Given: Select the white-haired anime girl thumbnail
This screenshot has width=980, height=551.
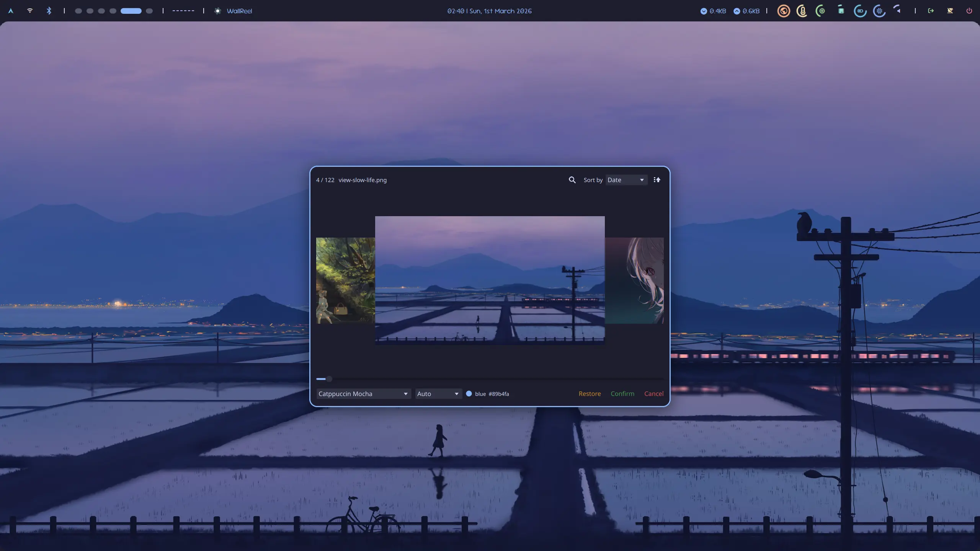Looking at the screenshot, I should [x=634, y=280].
